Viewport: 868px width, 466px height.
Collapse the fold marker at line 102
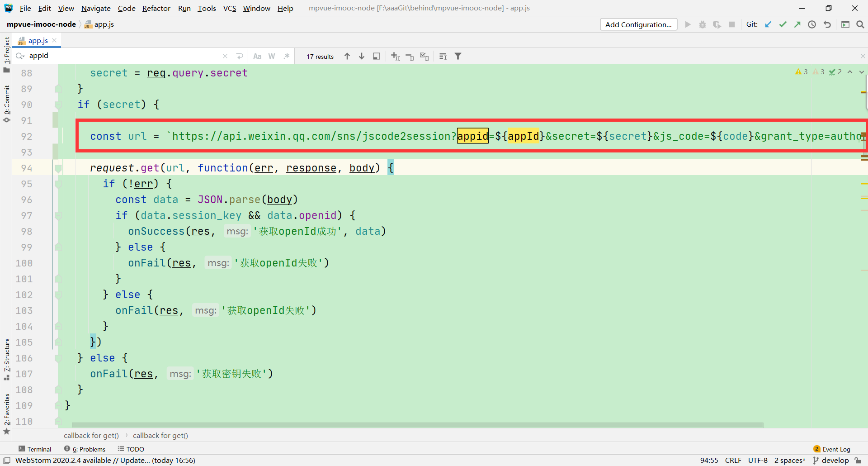click(58, 295)
